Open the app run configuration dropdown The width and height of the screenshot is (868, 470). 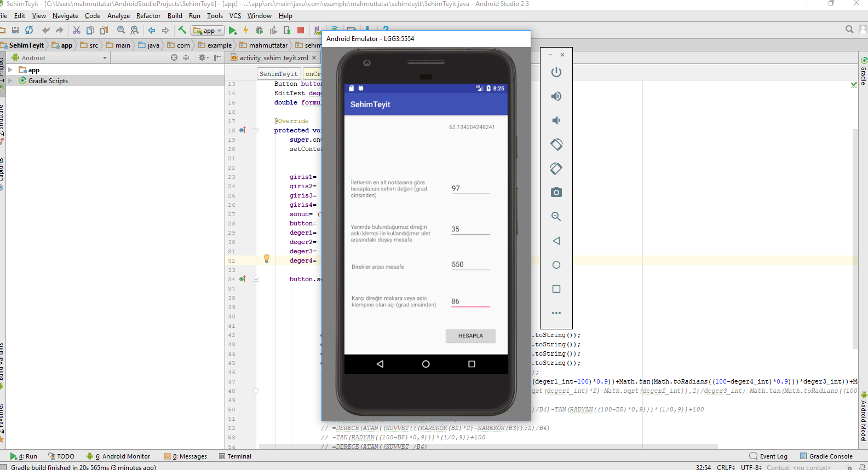(x=208, y=31)
